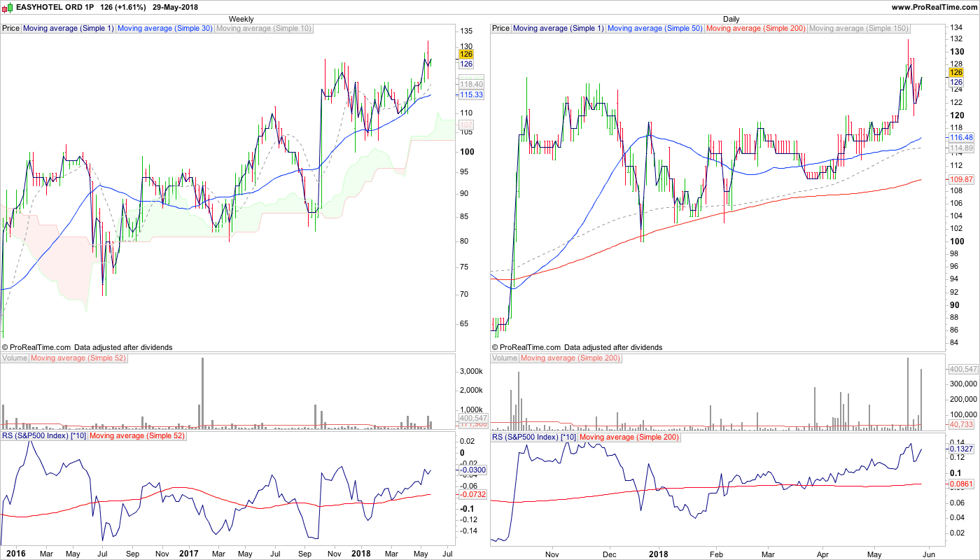
Task: Click Volume label in the Daily volume panel
Action: [x=505, y=358]
